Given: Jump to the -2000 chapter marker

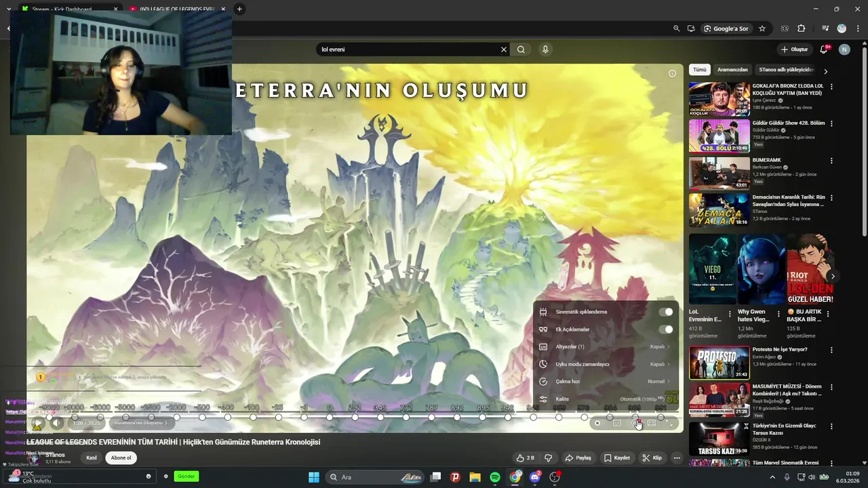Looking at the screenshot, I should (176, 417).
